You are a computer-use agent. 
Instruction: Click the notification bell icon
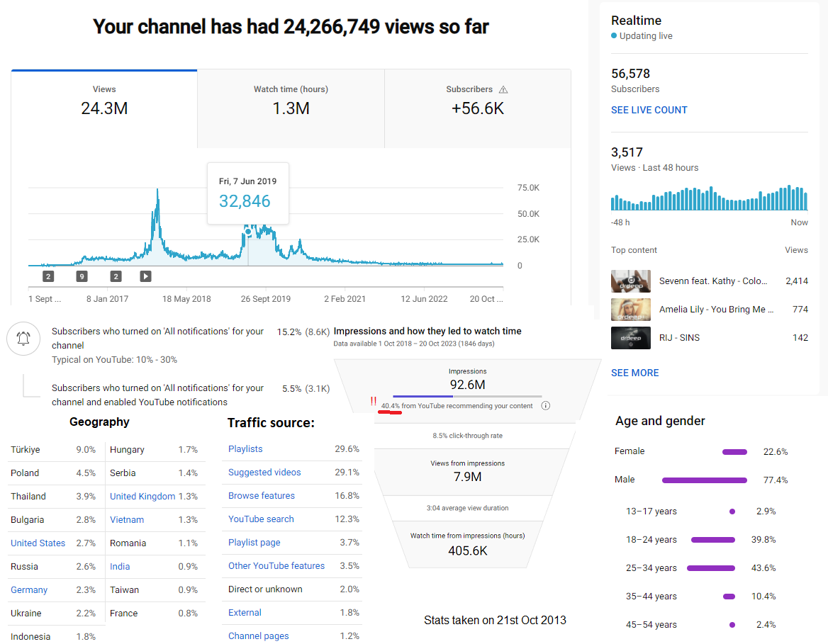pyautogui.click(x=23, y=339)
